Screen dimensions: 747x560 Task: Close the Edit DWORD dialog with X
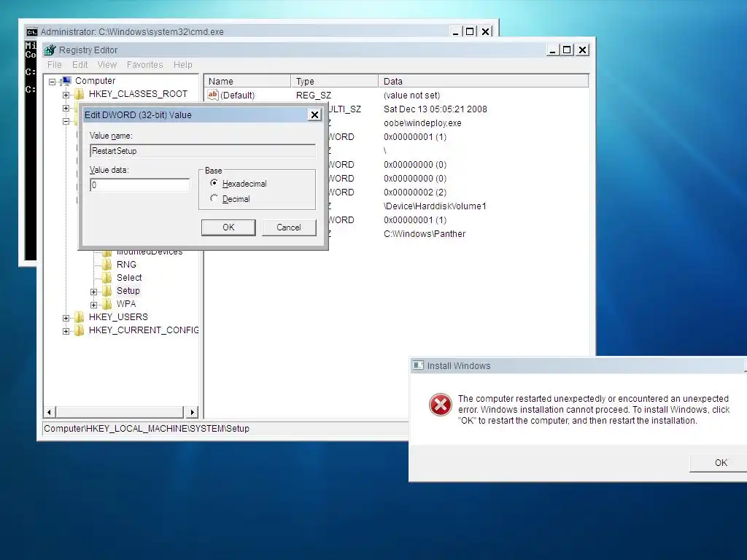[314, 114]
